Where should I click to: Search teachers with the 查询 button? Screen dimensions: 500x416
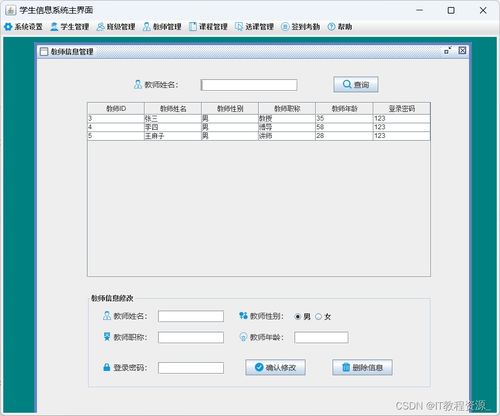pyautogui.click(x=356, y=84)
